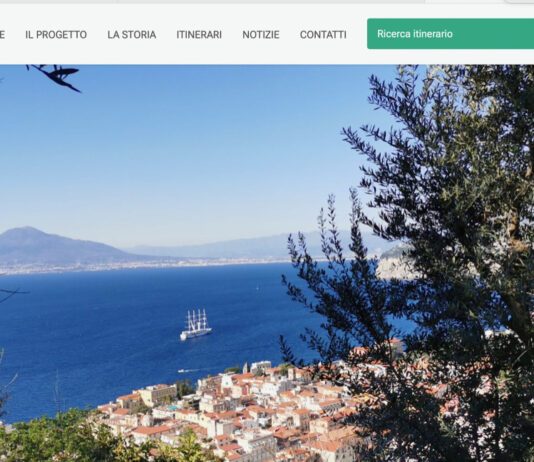The height and width of the screenshot is (462, 534).
Task: Navigate to the CONTATTI page
Action: tap(323, 35)
